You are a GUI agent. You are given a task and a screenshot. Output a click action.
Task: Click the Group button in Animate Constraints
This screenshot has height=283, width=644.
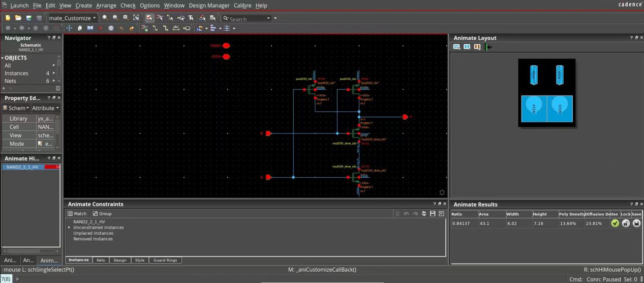(102, 214)
